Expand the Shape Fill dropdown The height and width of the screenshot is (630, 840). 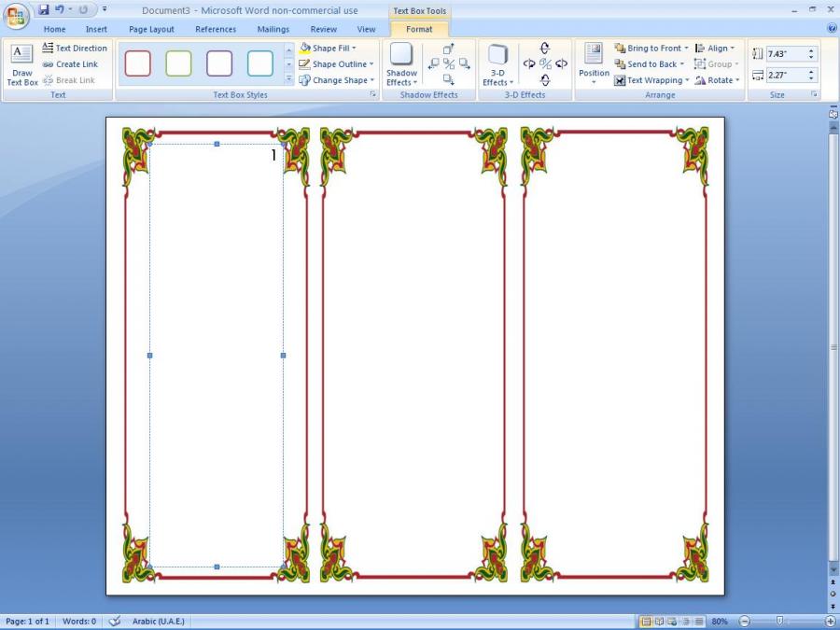(x=354, y=49)
